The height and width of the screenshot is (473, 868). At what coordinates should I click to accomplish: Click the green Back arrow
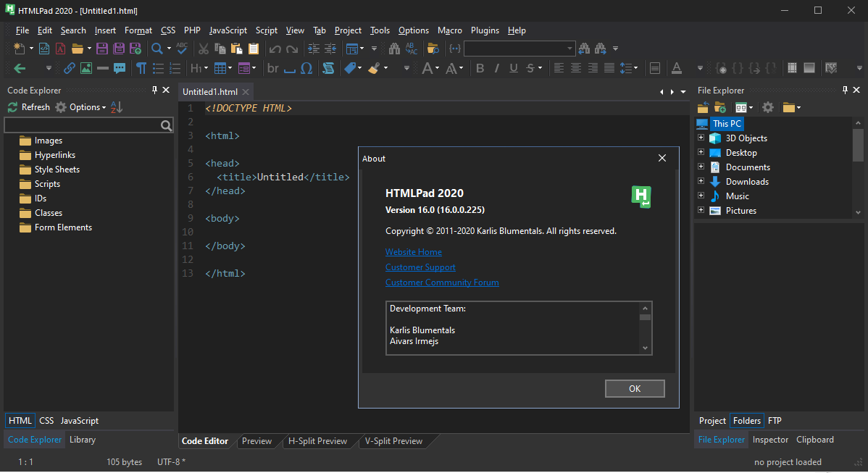[x=20, y=68]
